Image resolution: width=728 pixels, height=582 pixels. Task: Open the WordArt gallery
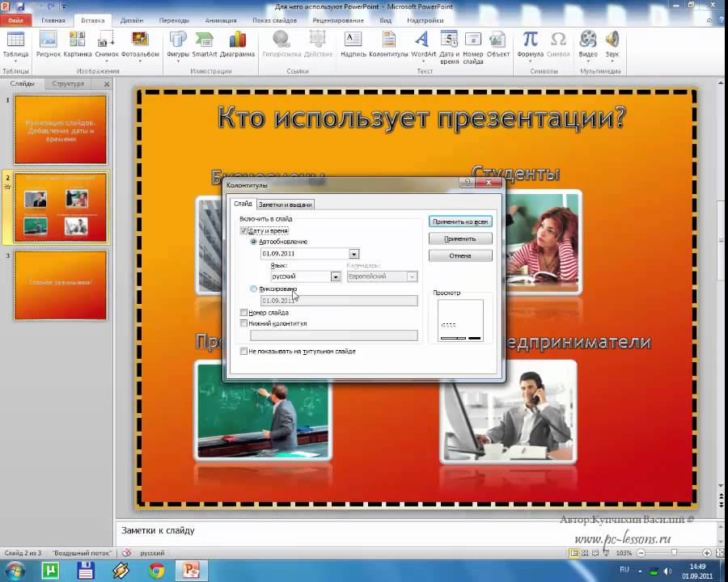[x=422, y=40]
